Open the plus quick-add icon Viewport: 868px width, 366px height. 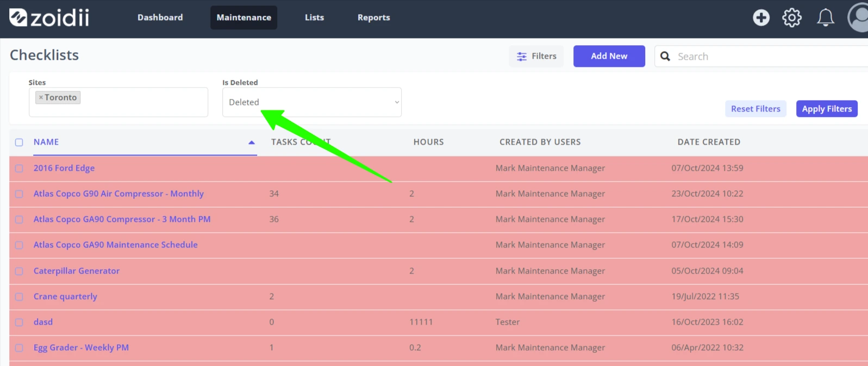coord(761,17)
